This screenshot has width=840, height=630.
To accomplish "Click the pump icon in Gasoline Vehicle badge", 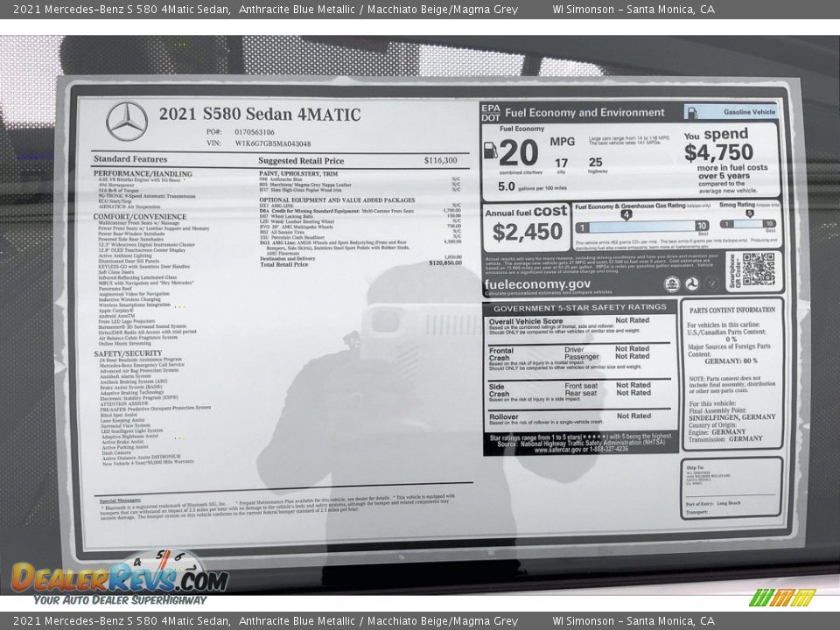I will click(693, 113).
